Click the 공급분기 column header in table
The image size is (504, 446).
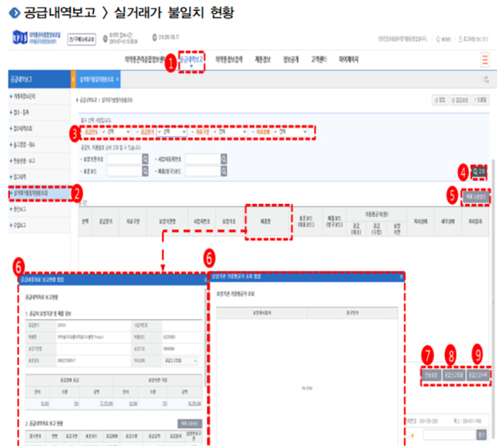click(x=105, y=222)
